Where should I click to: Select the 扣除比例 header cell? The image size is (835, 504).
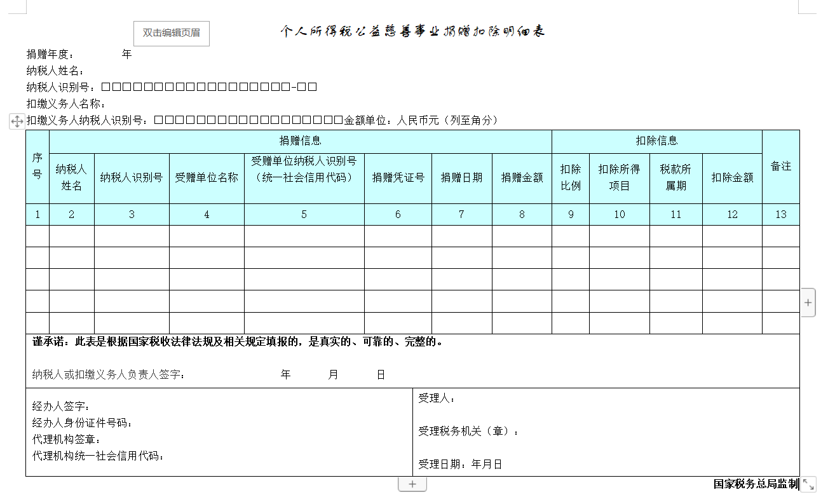point(570,178)
